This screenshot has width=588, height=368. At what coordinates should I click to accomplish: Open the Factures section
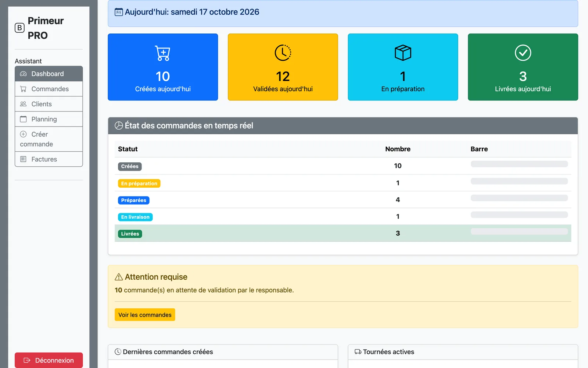[x=49, y=159]
